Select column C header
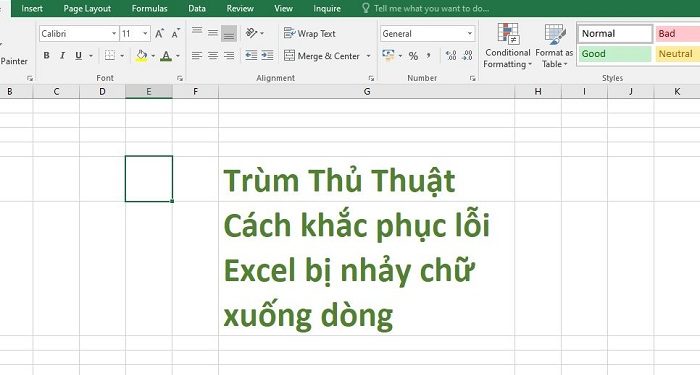 (x=56, y=92)
